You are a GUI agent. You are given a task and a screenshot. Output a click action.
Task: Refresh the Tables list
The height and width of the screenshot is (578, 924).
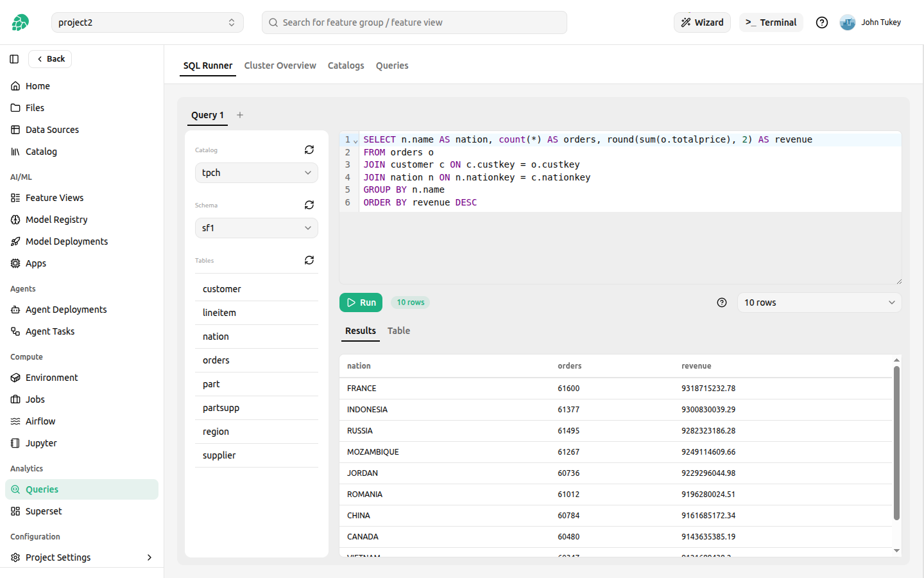point(309,260)
